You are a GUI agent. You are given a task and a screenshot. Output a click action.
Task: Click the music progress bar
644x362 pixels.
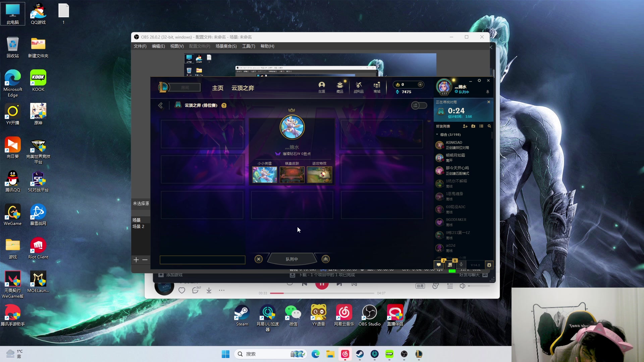322,293
